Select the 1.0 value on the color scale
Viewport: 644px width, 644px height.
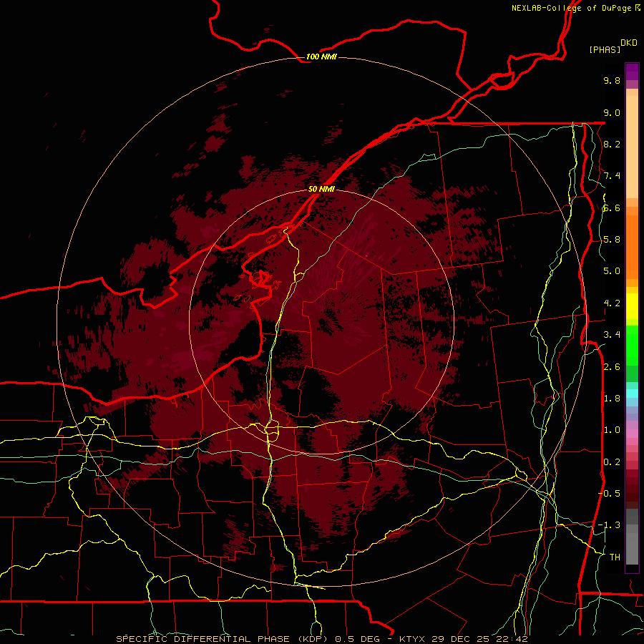point(612,430)
